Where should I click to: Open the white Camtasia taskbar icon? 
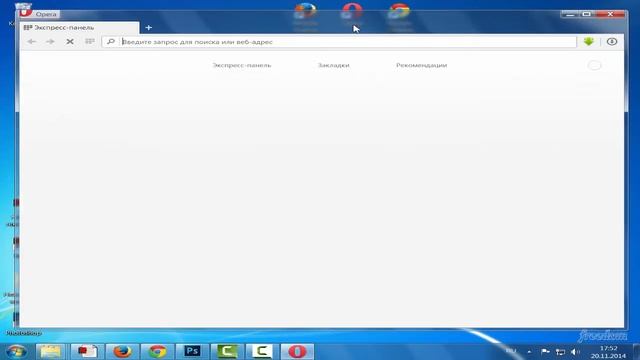point(262,351)
